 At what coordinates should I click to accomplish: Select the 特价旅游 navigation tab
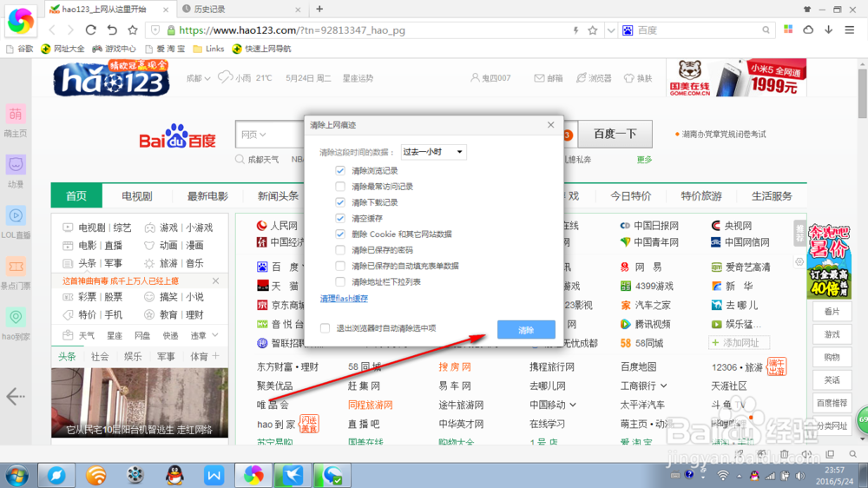click(x=701, y=196)
